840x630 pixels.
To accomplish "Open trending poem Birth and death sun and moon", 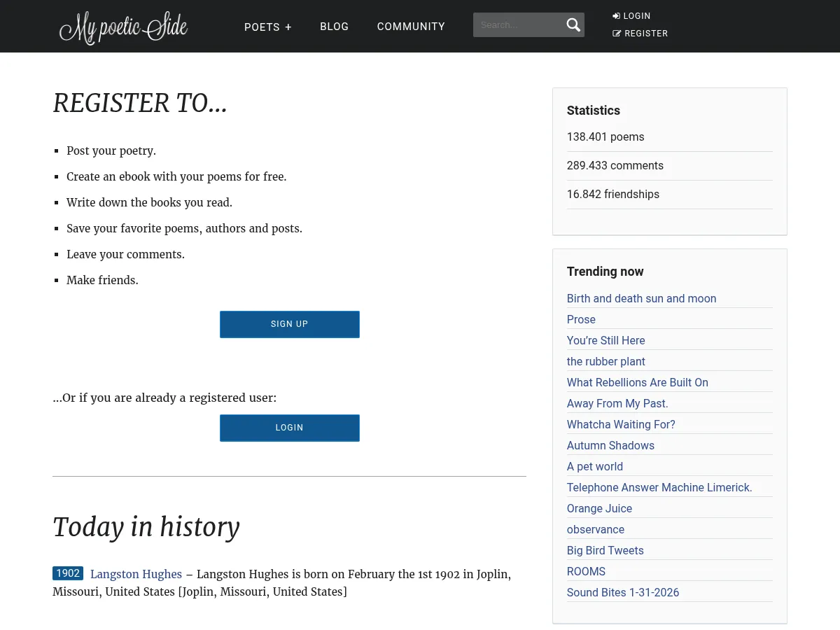I will (641, 298).
